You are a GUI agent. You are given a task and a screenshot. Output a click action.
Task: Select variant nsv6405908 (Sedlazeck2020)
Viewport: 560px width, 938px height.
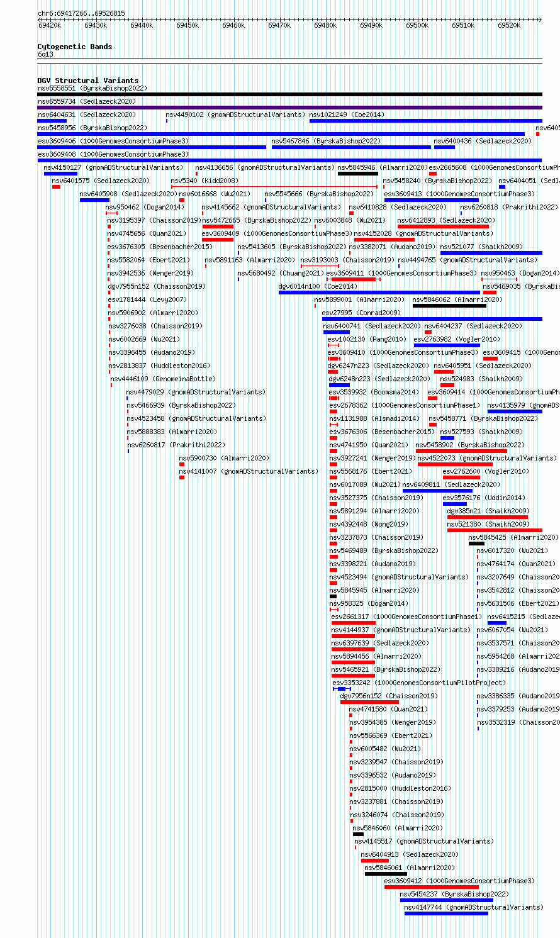tap(128, 194)
